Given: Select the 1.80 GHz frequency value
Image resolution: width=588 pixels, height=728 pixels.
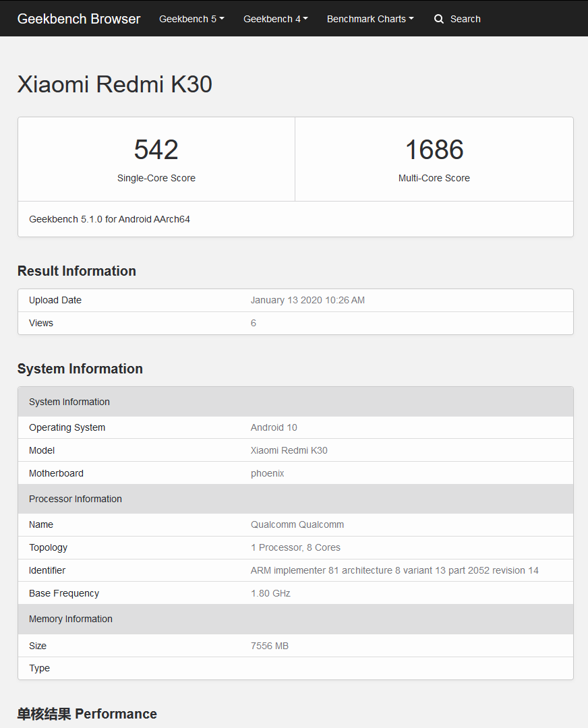Looking at the screenshot, I should click(x=271, y=593).
